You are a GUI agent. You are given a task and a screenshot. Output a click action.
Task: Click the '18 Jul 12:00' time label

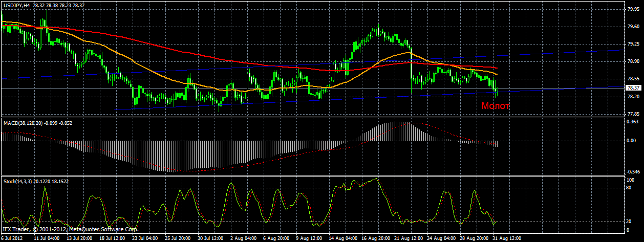[x=112, y=238]
